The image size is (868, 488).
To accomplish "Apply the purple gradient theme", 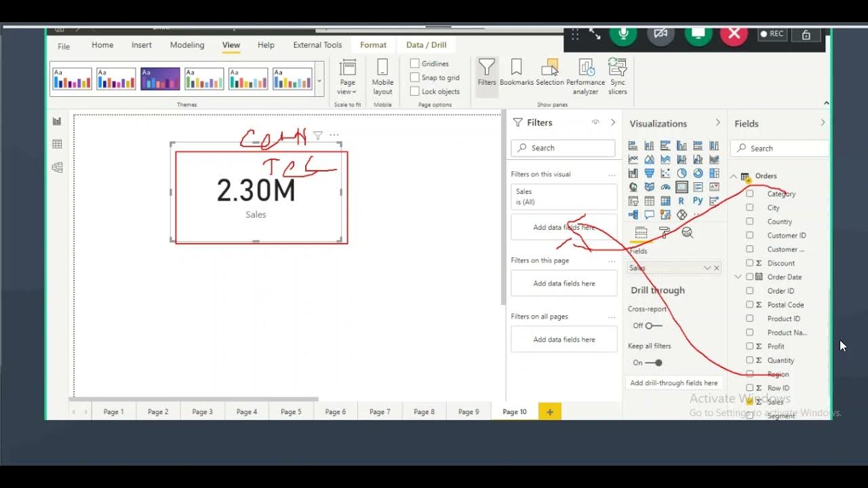I will [x=160, y=79].
